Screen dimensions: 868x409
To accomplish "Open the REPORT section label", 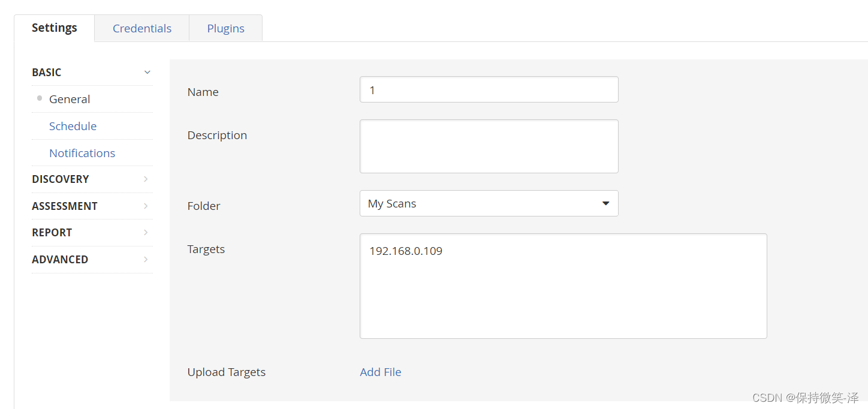I will pyautogui.click(x=52, y=233).
